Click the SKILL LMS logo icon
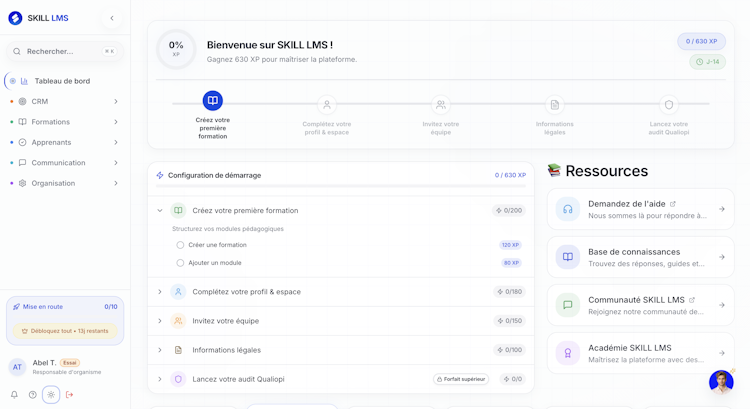This screenshot has height=409, width=750. [15, 18]
